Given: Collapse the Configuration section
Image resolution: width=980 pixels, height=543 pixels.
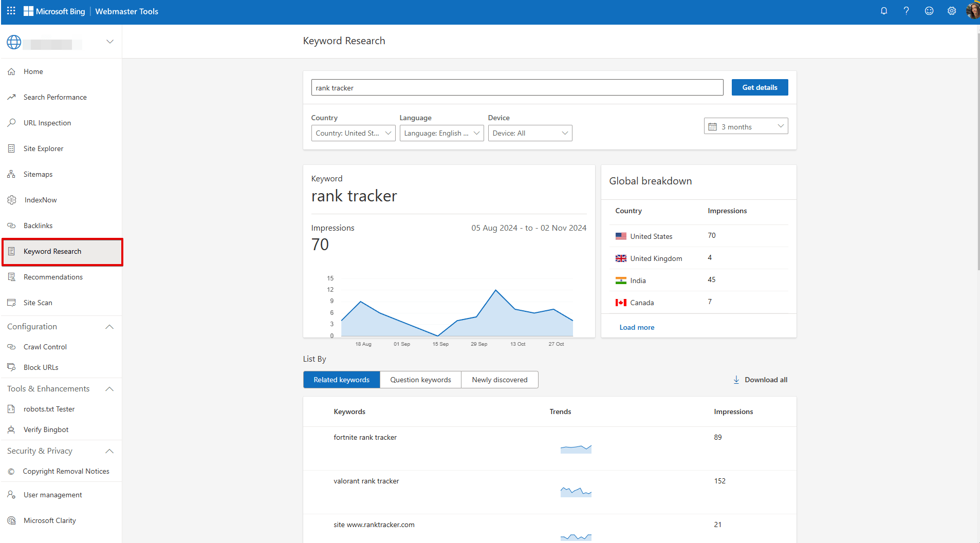Looking at the screenshot, I should (x=109, y=327).
